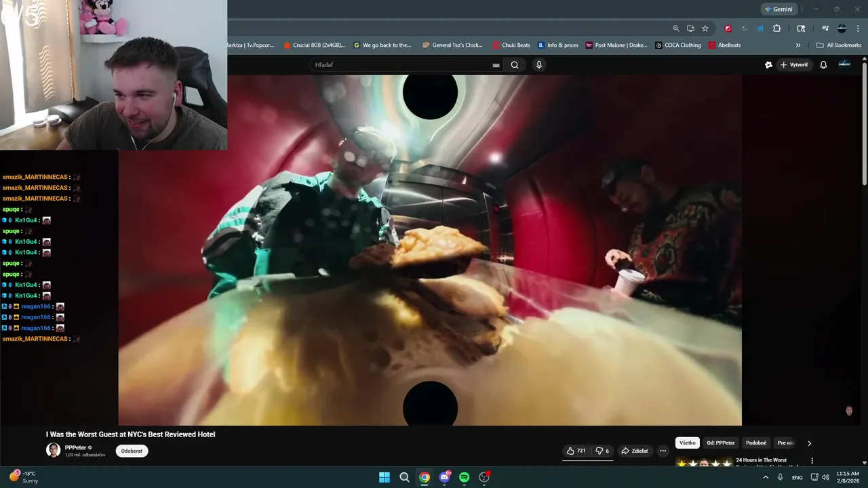
Task: Expand the system tray hidden icons
Action: click(766, 477)
